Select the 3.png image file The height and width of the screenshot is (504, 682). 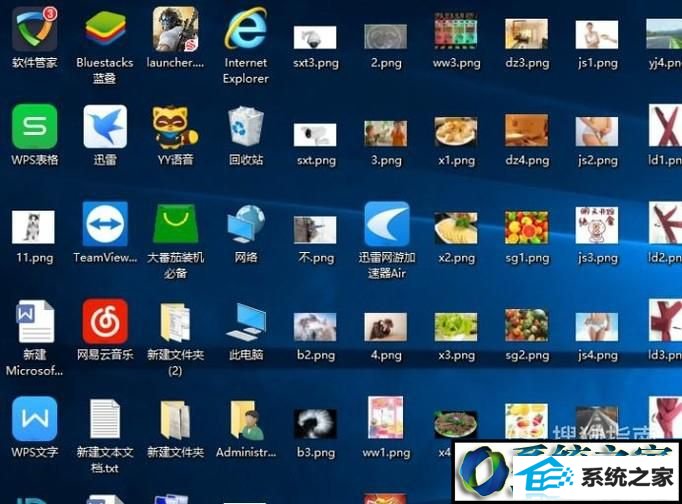(x=385, y=133)
